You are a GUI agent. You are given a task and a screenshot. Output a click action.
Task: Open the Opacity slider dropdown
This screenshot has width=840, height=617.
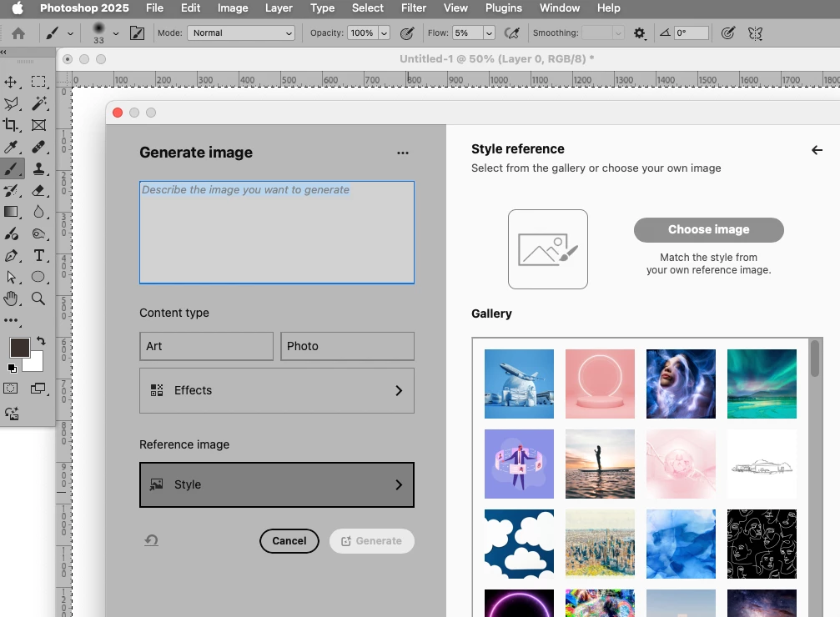(384, 33)
